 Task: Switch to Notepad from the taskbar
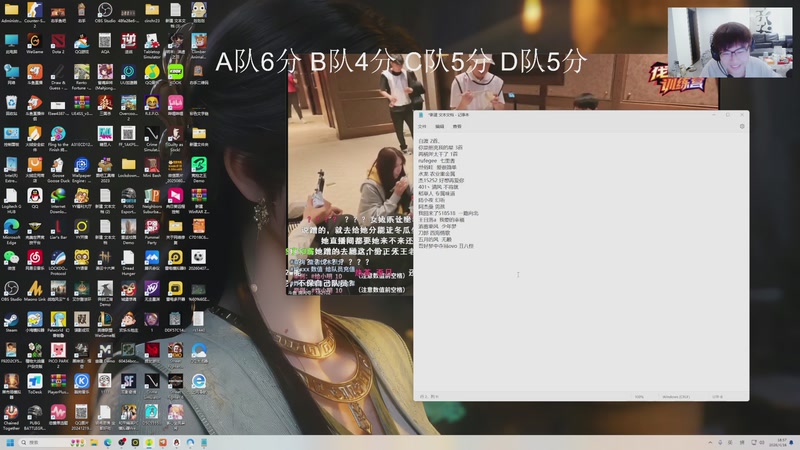coord(204,442)
